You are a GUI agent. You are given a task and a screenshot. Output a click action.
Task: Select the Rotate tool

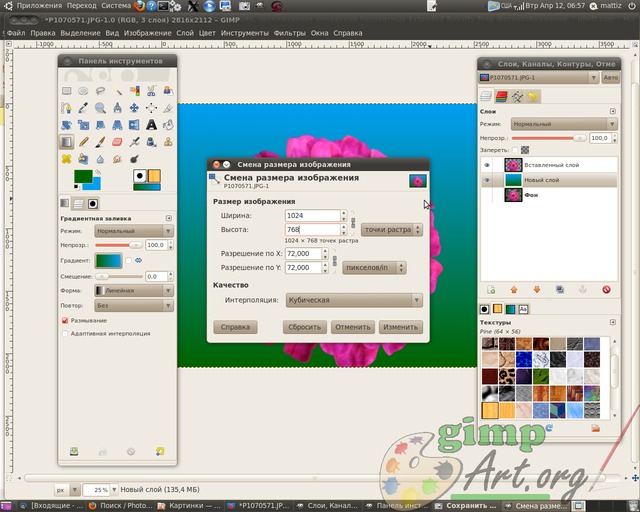[x=67, y=125]
